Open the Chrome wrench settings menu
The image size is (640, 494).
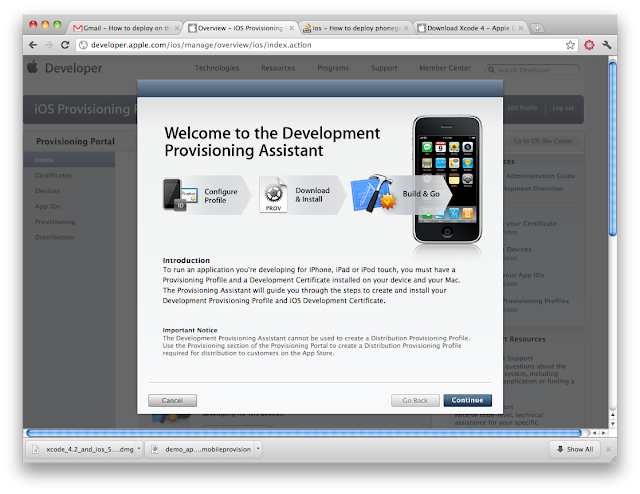pos(607,45)
